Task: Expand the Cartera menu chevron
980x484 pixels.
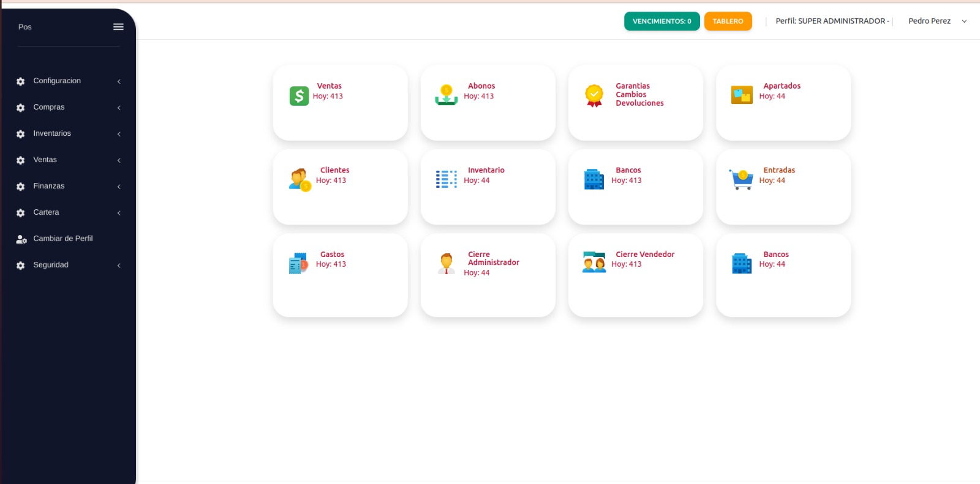Action: tap(119, 213)
